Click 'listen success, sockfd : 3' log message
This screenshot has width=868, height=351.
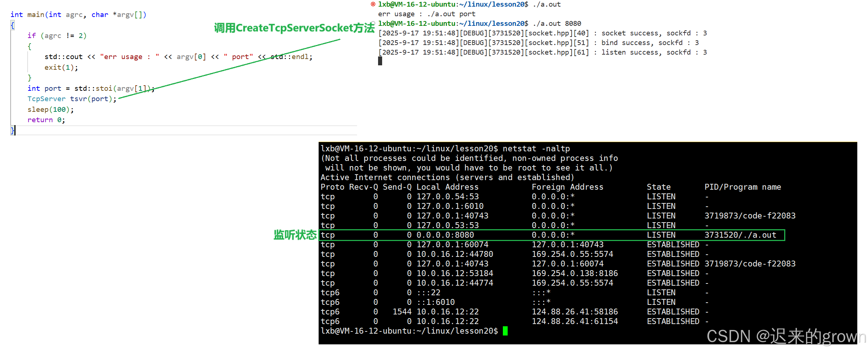654,52
